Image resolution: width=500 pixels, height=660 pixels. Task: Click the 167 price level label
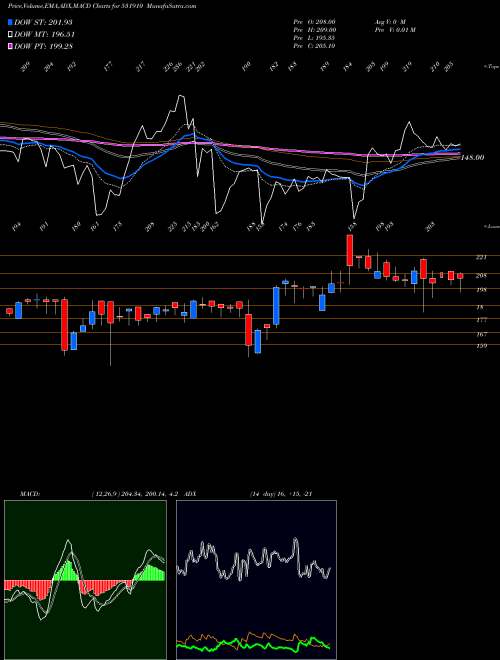click(481, 335)
